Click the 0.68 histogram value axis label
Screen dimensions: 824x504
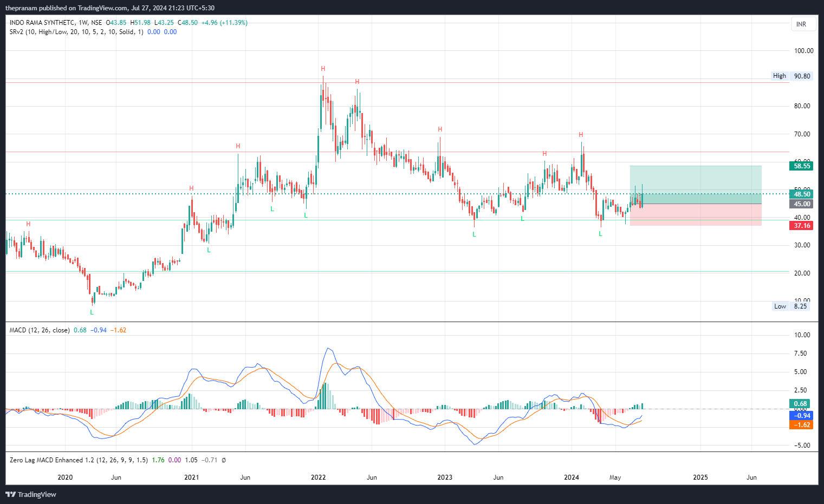pos(801,404)
